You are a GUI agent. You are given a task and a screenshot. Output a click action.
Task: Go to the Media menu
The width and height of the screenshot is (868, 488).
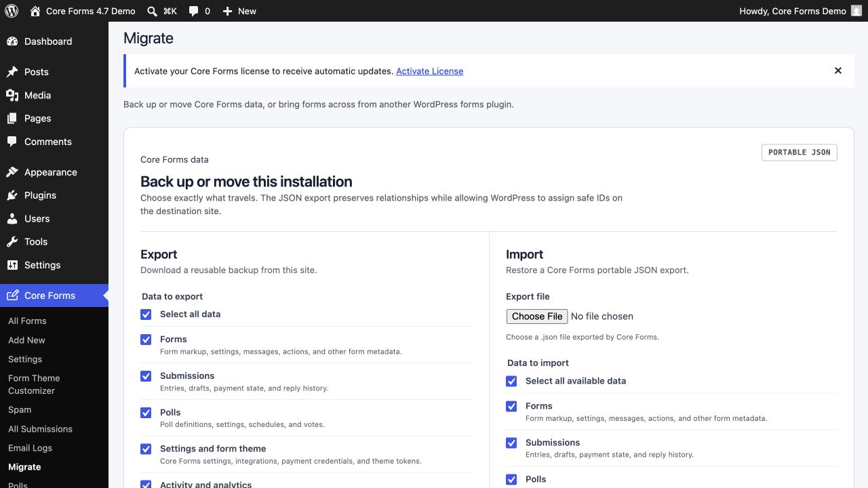pos(38,96)
